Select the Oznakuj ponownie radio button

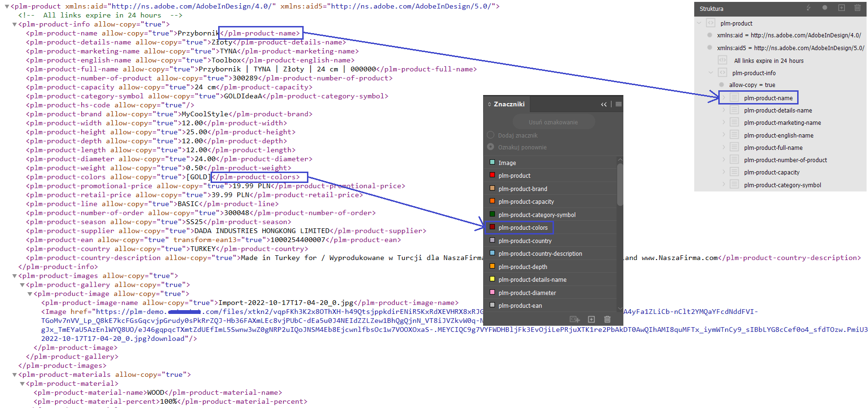pos(491,147)
